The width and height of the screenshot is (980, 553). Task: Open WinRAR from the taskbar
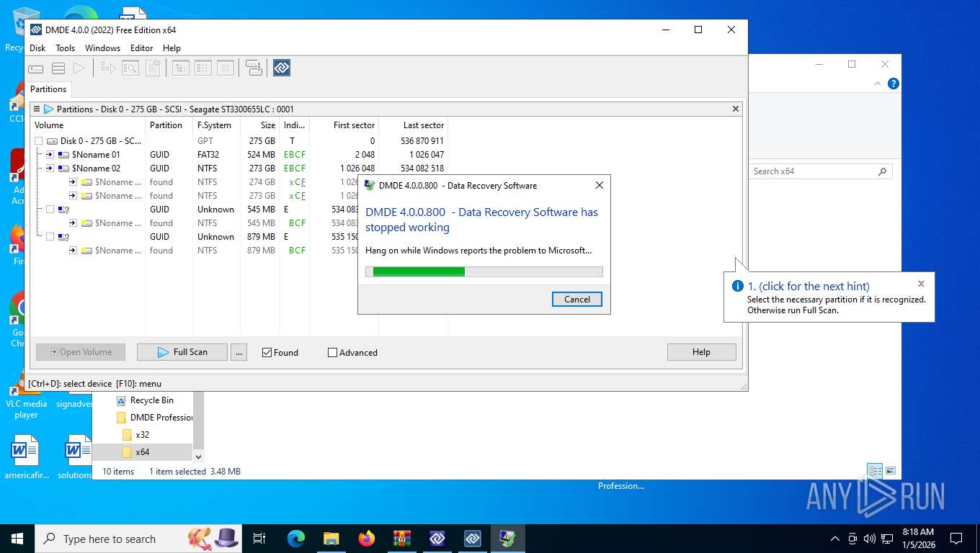coord(401,539)
